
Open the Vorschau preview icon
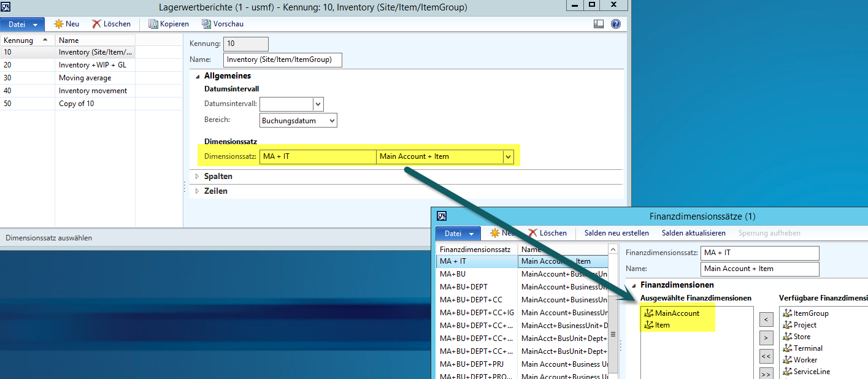coord(207,24)
